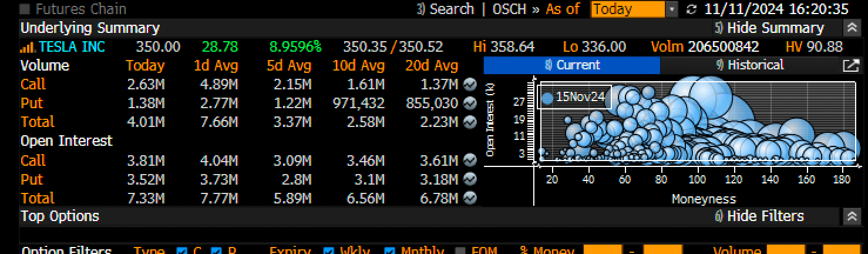Image resolution: width=868 pixels, height=254 pixels.
Task: Click bid/ask 350.35 / 350.52
Action: point(393,47)
